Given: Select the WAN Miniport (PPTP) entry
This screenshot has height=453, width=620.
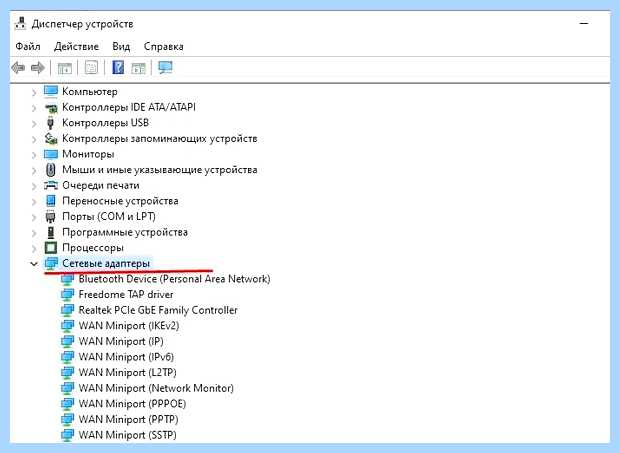Looking at the screenshot, I should point(129,419).
